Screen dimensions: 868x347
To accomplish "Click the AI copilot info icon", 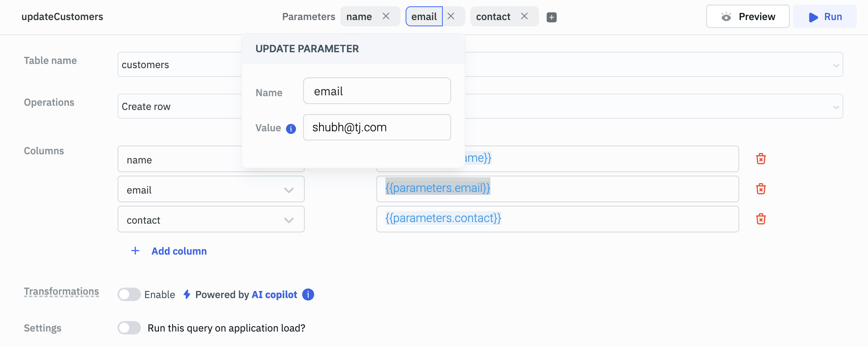I will coord(308,295).
